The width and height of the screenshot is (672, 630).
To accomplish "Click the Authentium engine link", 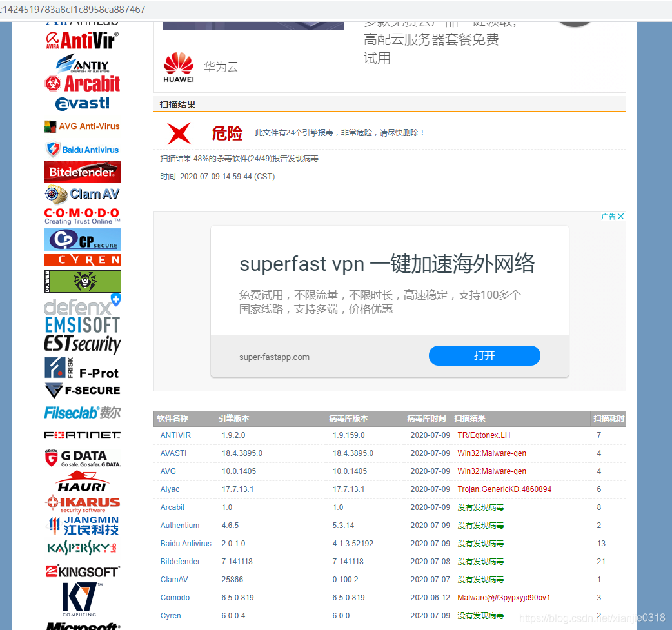I will [179, 526].
